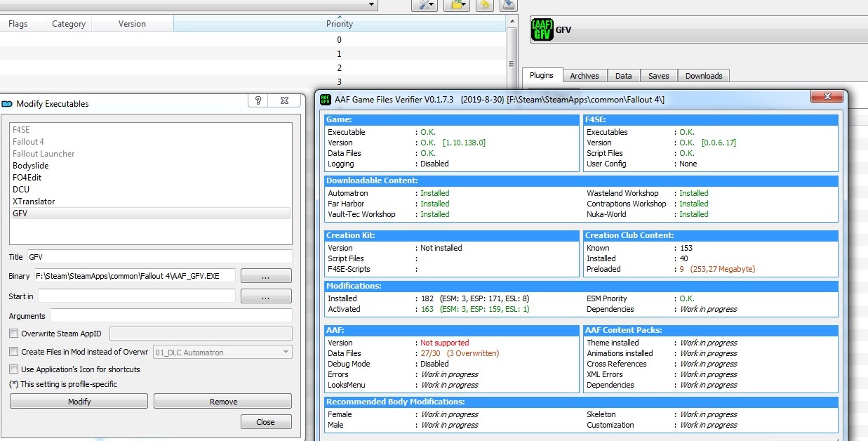The image size is (868, 441).
Task: Select Fallout 4 in executables list
Action: [151, 142]
